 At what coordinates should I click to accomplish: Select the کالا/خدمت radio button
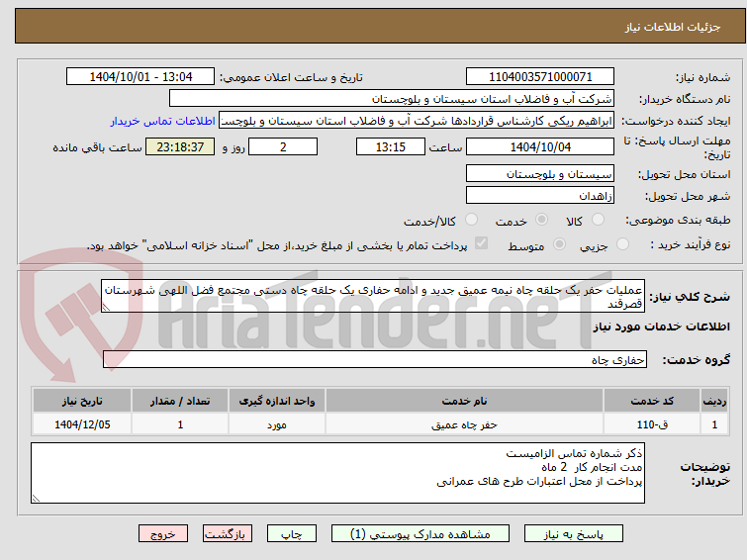coord(471,220)
